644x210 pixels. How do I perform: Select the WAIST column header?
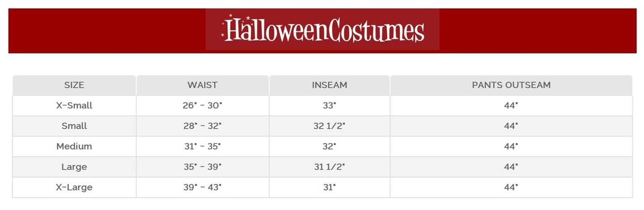click(x=202, y=85)
